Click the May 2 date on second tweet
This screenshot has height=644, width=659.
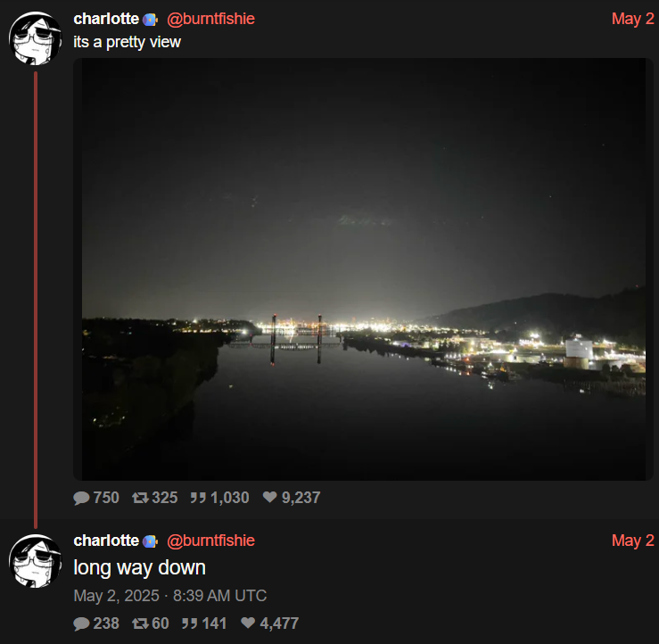pos(632,541)
